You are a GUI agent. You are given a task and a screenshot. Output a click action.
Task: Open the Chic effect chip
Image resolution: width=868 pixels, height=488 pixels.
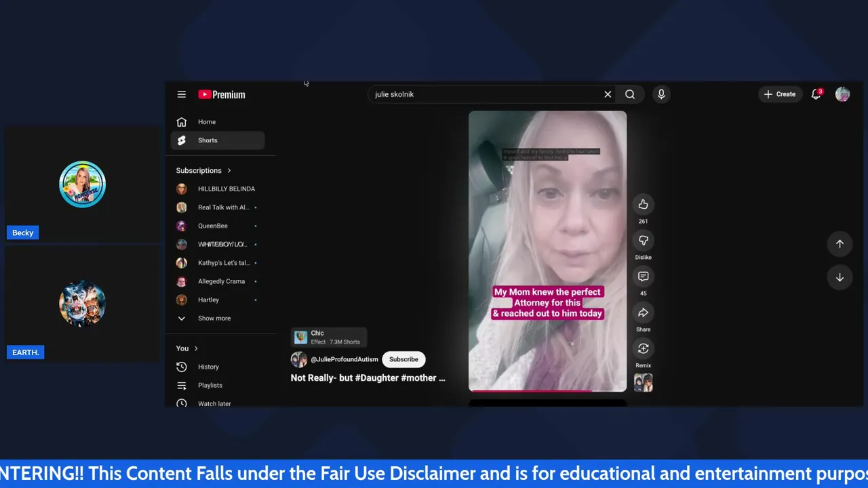[x=329, y=338]
